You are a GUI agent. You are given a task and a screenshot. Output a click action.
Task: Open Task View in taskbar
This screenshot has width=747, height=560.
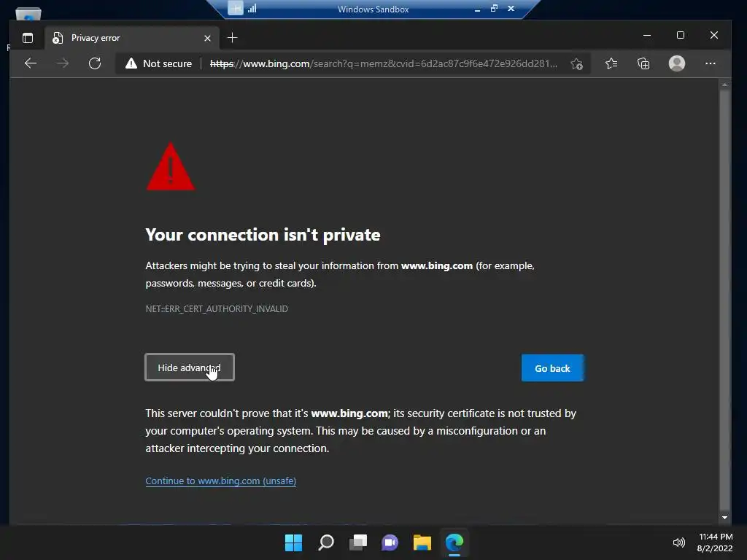tap(358, 542)
